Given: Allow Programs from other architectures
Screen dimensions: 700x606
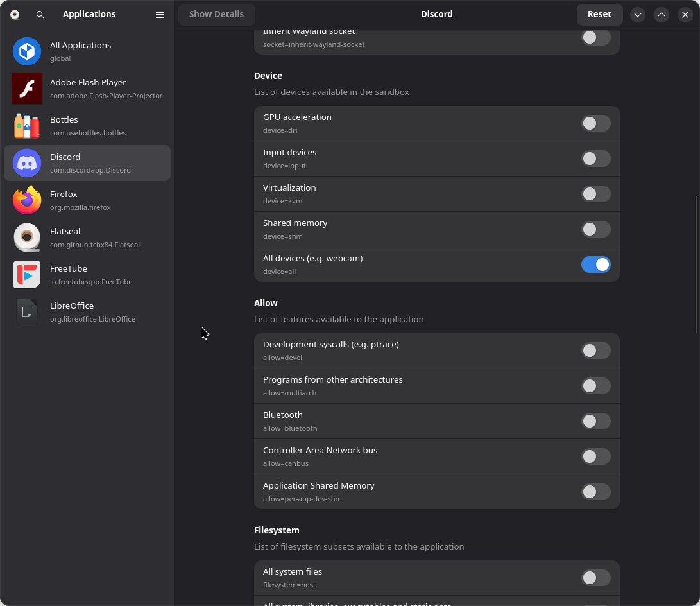Looking at the screenshot, I should click(x=595, y=386).
